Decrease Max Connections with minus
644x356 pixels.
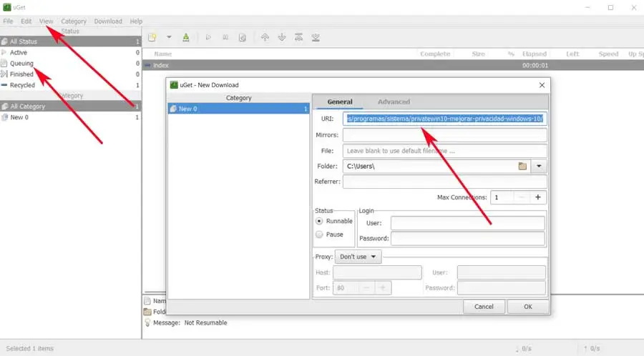[521, 197]
